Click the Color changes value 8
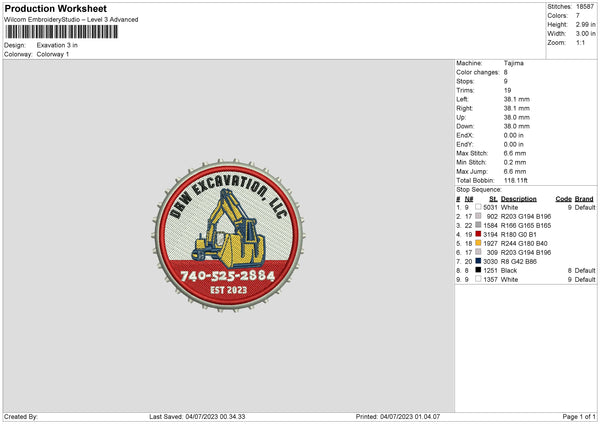The height and width of the screenshot is (424, 600). click(505, 72)
